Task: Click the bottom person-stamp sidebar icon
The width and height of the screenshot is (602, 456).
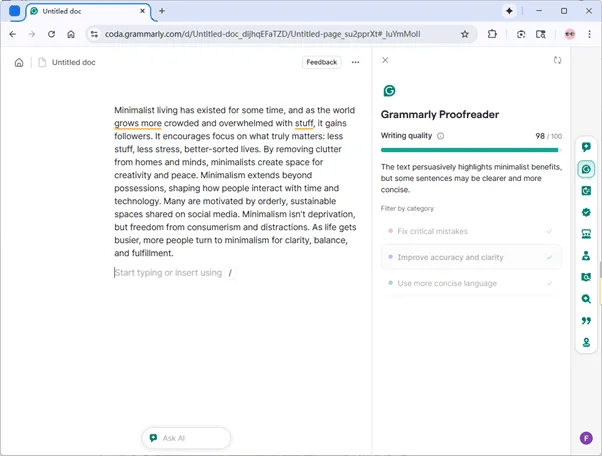Action: tap(586, 342)
